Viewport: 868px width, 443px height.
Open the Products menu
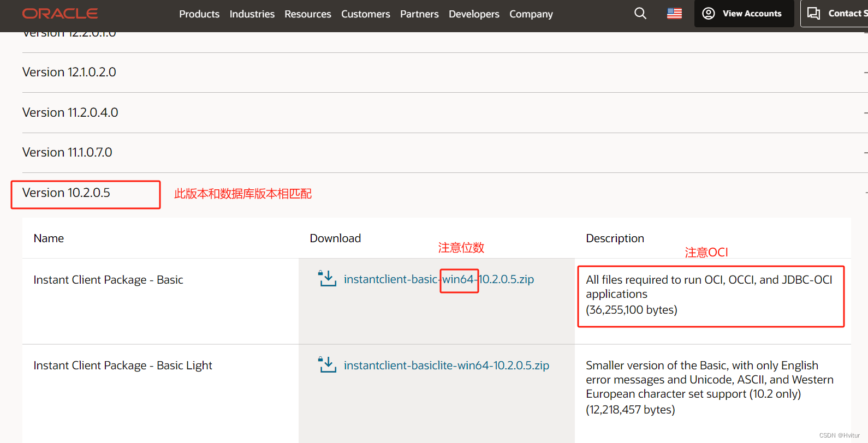pos(199,14)
